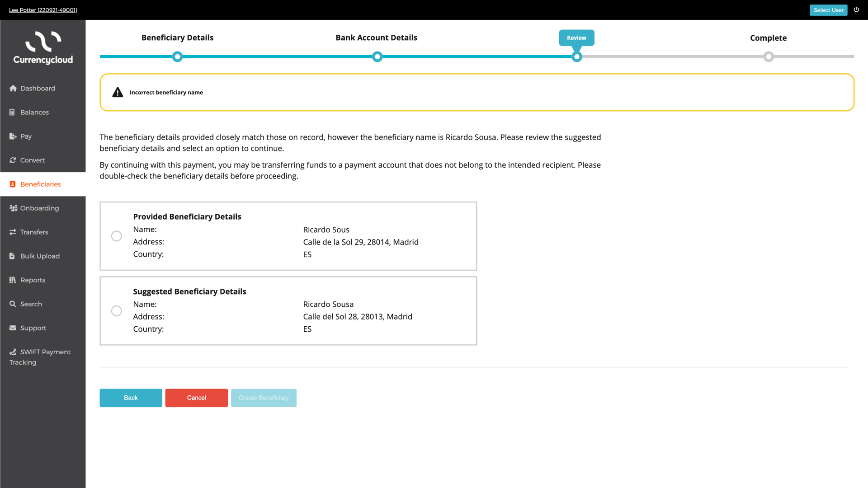
Task: Click the Balances calculator icon
Action: coord(12,113)
